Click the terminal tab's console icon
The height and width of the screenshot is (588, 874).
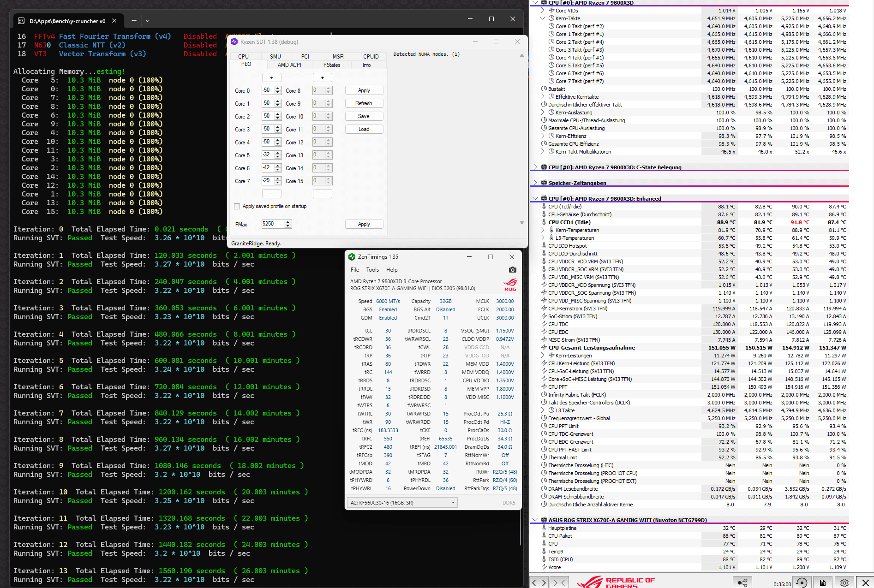point(21,21)
